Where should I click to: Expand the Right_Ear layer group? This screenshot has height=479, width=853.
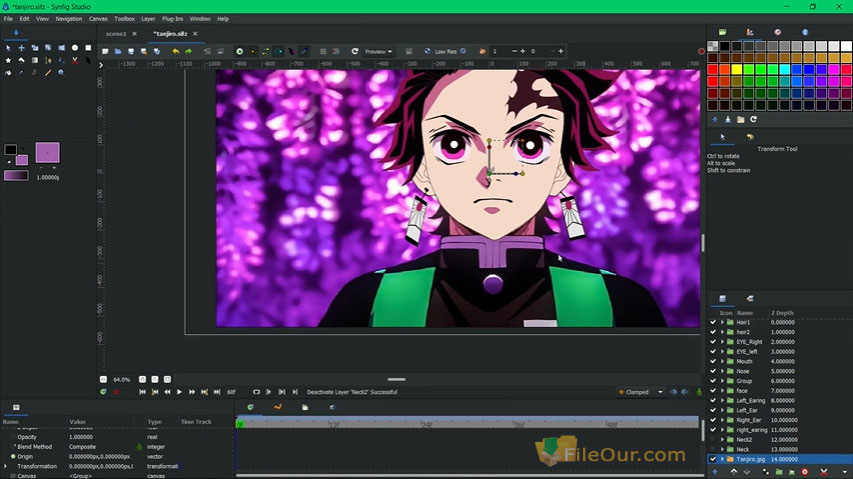722,420
